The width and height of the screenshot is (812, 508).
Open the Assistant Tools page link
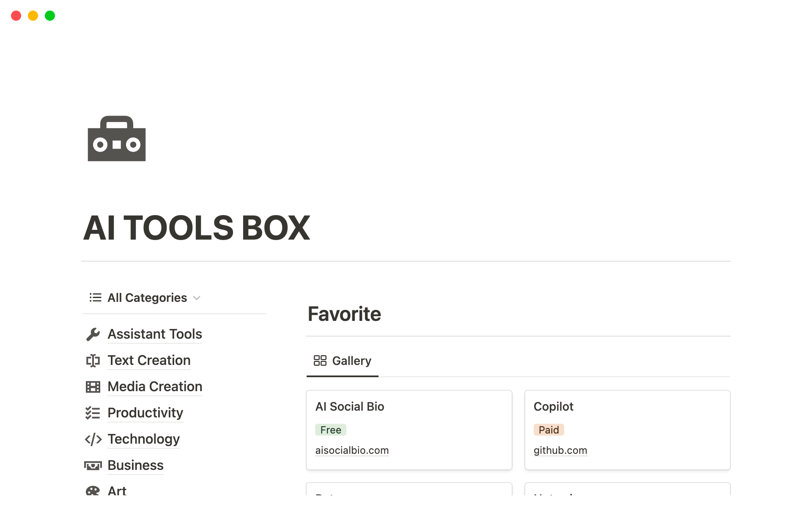pos(155,334)
